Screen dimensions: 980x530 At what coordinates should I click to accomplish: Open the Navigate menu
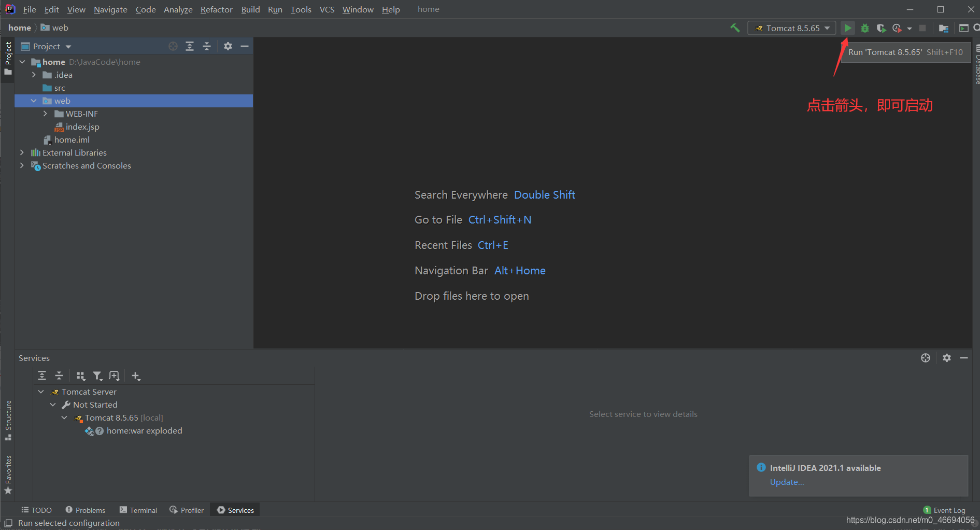pos(110,9)
